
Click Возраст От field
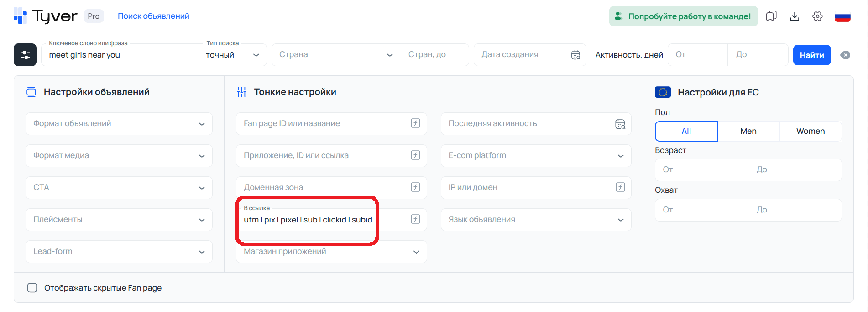pyautogui.click(x=701, y=170)
